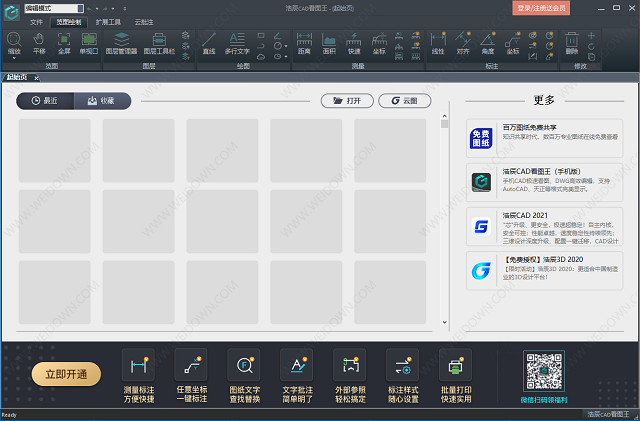Show the 图层工具栏 layer toolbar
Image resolution: width=640 pixels, height=421 pixels.
click(159, 43)
